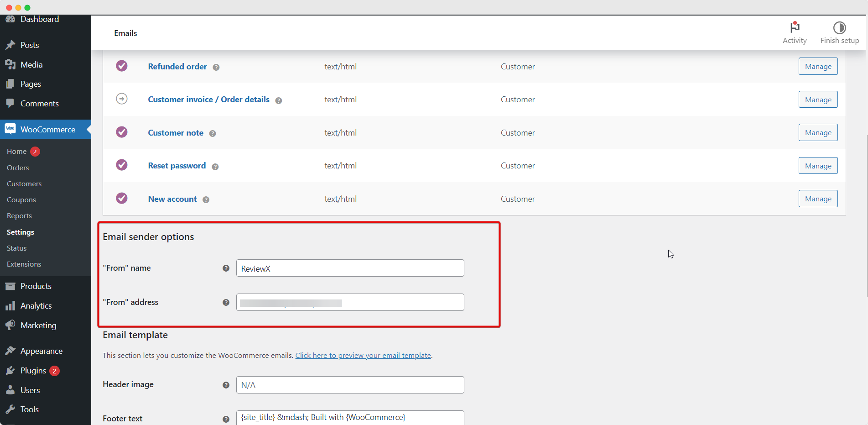The width and height of the screenshot is (868, 425).
Task: Click the "Emails" page heading
Action: [125, 33]
